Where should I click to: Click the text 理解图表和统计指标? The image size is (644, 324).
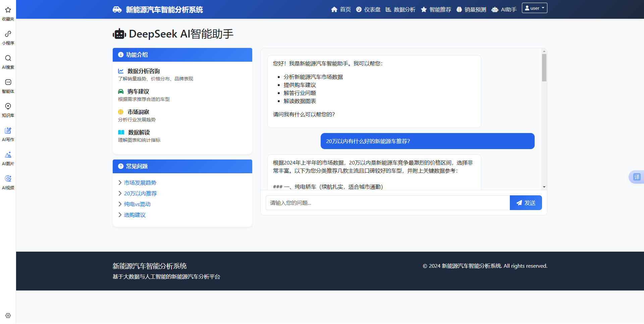click(139, 140)
